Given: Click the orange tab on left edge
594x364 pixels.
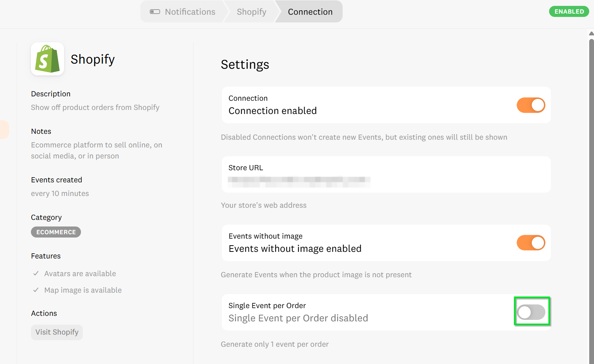Looking at the screenshot, I should 4,129.
